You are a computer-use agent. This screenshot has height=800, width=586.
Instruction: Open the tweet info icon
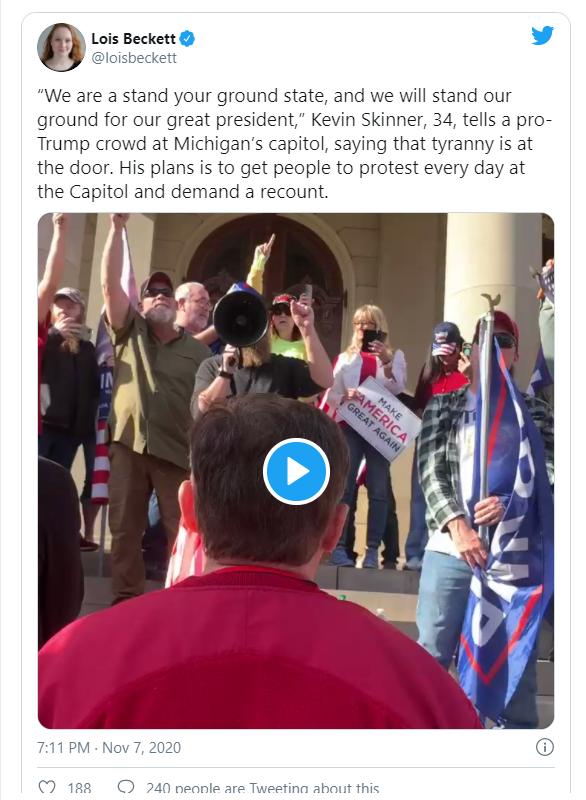coord(545,747)
